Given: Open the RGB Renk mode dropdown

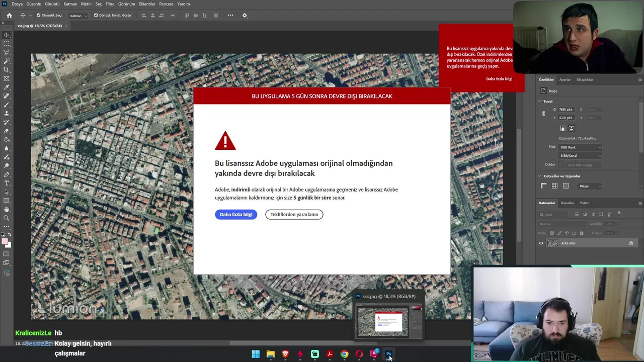Looking at the screenshot, I should (x=580, y=147).
